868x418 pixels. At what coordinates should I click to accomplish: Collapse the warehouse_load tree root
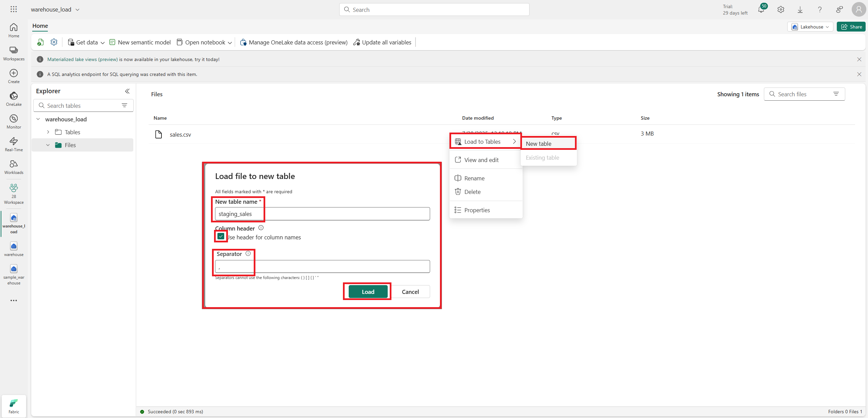(38, 119)
